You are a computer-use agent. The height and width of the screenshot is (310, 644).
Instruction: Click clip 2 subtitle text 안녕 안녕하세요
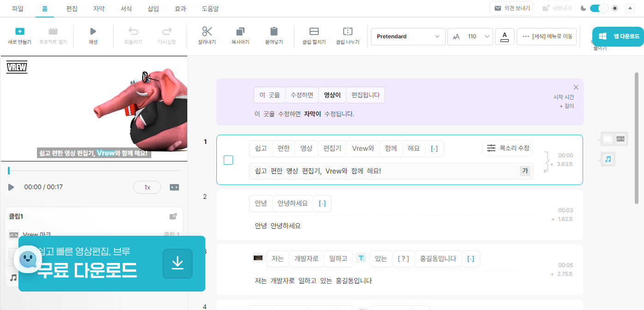click(278, 226)
